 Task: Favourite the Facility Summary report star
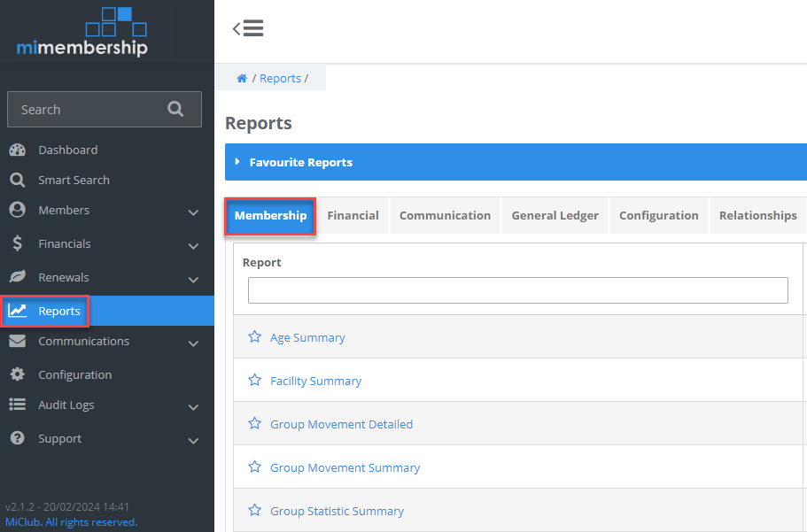(x=255, y=381)
